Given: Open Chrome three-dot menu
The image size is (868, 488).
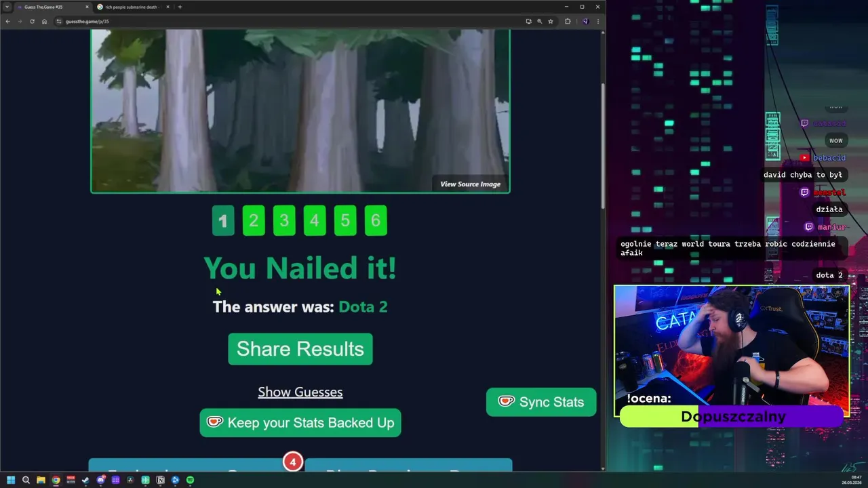Looking at the screenshot, I should pos(597,21).
